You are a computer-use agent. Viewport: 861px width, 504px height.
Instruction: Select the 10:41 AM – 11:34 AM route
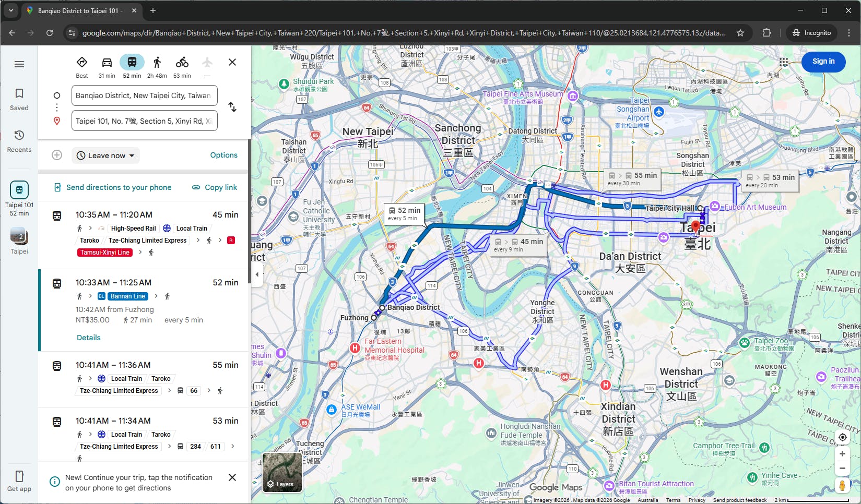(143, 435)
